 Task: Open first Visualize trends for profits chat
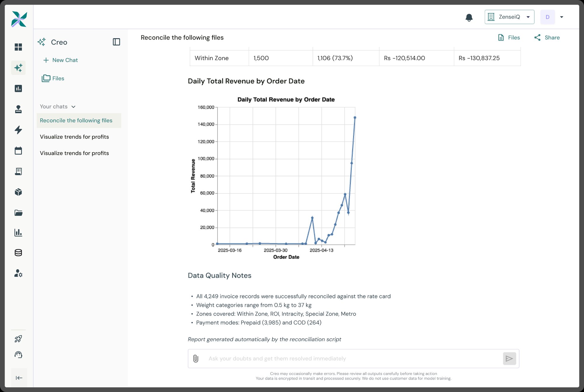74,137
